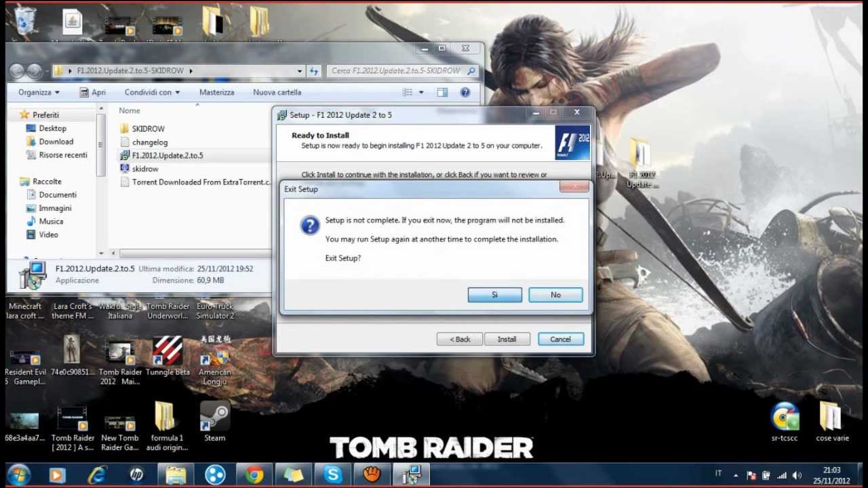Select Torrent Downloaded From ExtraTorrent file
The width and height of the screenshot is (868, 488).
point(195,182)
